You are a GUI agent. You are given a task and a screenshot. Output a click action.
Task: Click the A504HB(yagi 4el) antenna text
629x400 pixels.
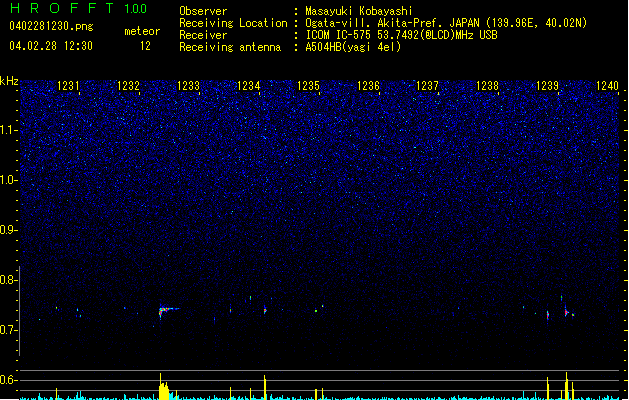click(353, 47)
